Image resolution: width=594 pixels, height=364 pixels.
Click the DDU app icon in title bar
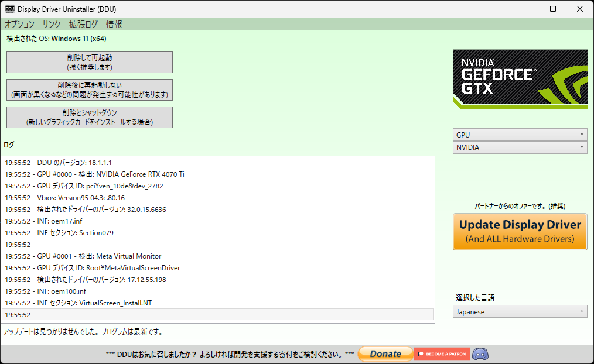pyautogui.click(x=9, y=9)
